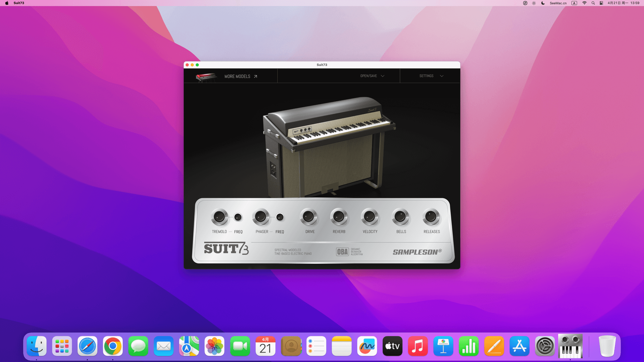
Task: Click SeeMac.cn in menu bar
Action: (x=558, y=3)
